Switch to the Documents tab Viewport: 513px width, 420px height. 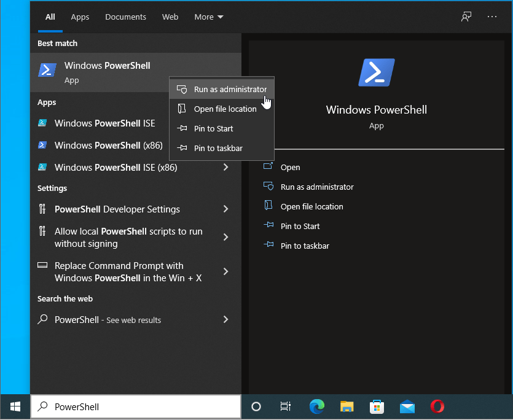click(125, 17)
